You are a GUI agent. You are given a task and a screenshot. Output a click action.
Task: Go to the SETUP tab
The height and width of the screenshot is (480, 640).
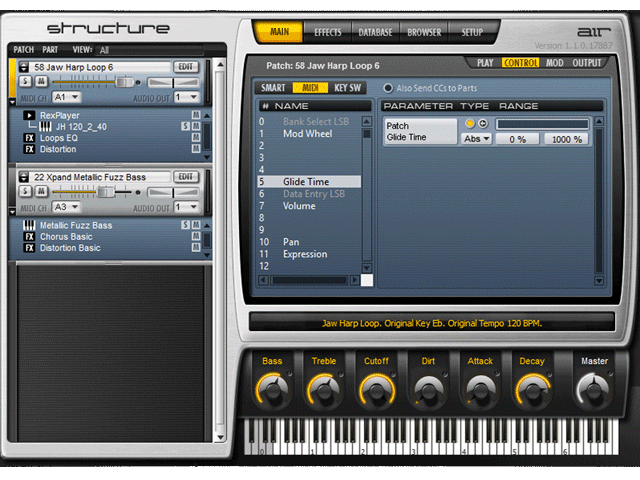tap(472, 32)
